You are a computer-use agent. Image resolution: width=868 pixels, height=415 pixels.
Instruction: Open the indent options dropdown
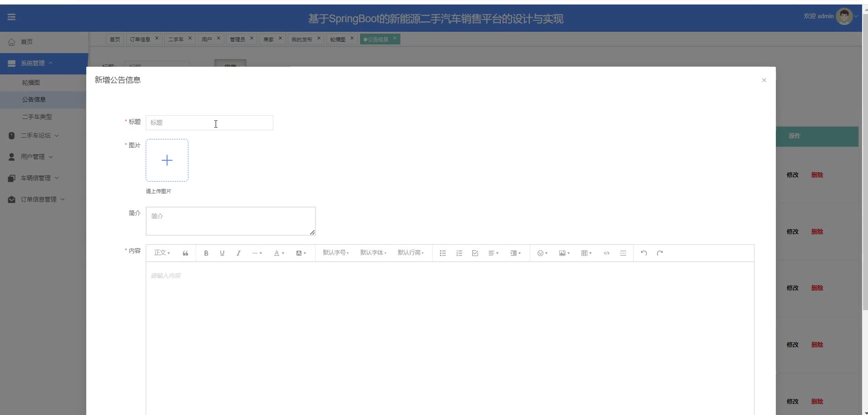(x=516, y=253)
